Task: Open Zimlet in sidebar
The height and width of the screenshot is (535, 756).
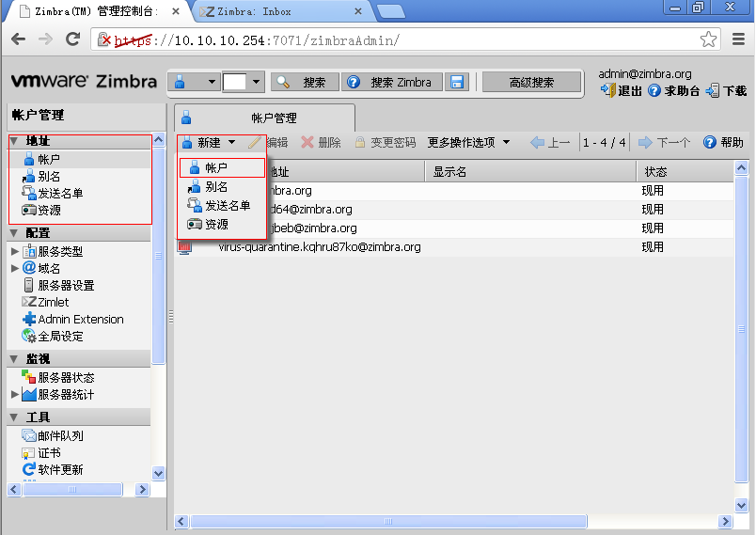Action: (46, 302)
